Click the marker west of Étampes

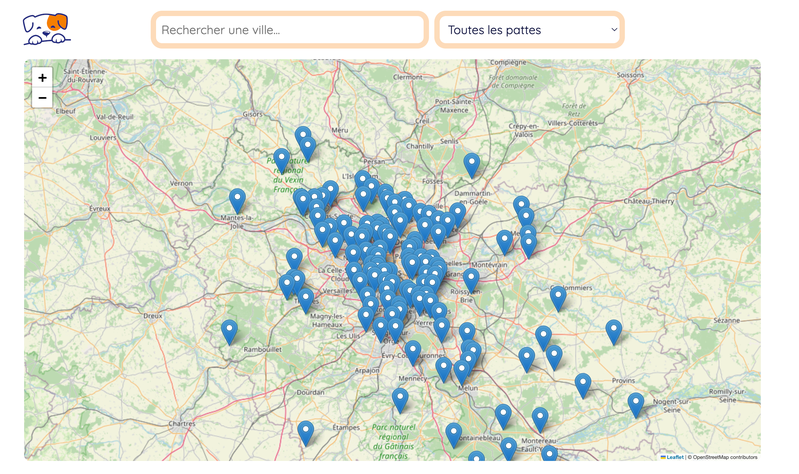tap(306, 433)
